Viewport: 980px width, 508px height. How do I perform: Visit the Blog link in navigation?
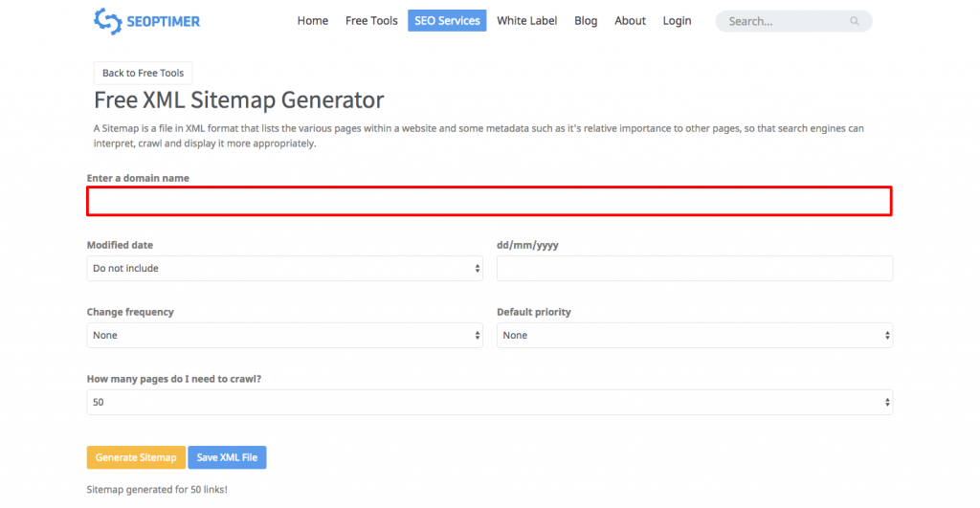(586, 21)
